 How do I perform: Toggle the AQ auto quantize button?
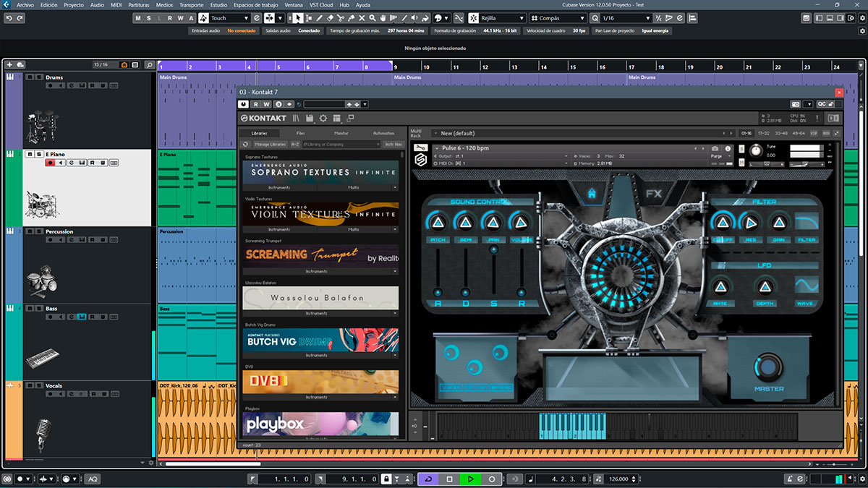(92, 479)
